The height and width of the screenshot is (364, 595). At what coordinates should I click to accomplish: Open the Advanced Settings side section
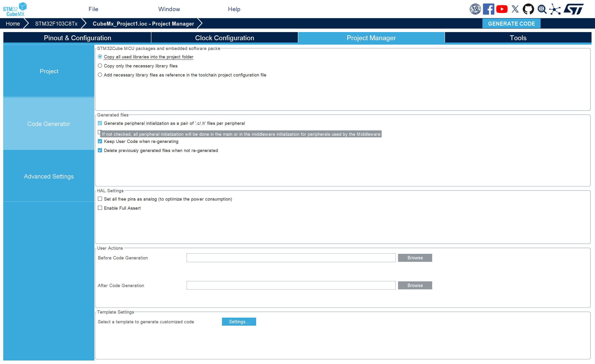[x=49, y=176]
